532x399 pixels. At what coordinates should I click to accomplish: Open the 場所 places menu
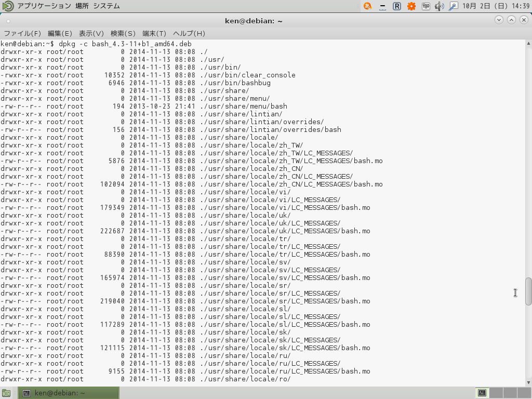[x=82, y=6]
